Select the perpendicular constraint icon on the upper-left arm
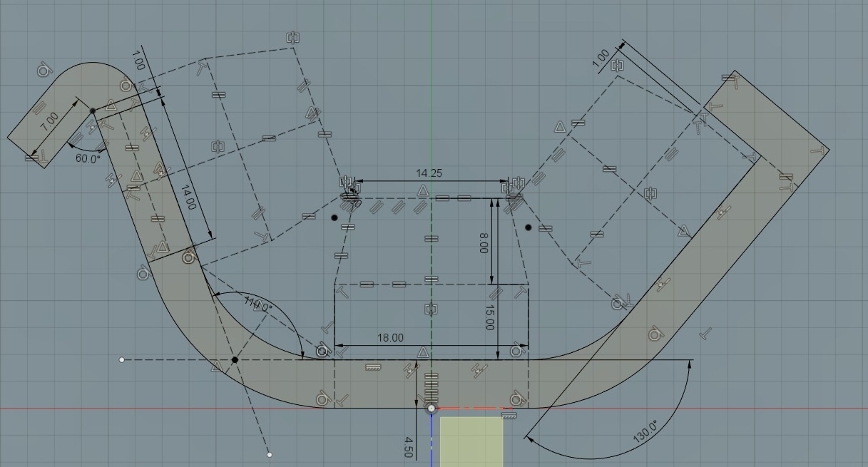 (x=106, y=123)
